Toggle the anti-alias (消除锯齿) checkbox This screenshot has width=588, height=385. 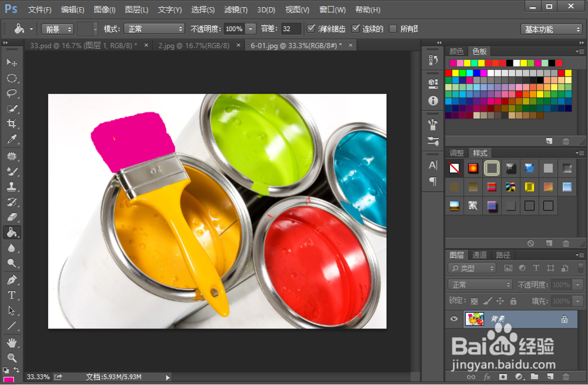(x=311, y=28)
